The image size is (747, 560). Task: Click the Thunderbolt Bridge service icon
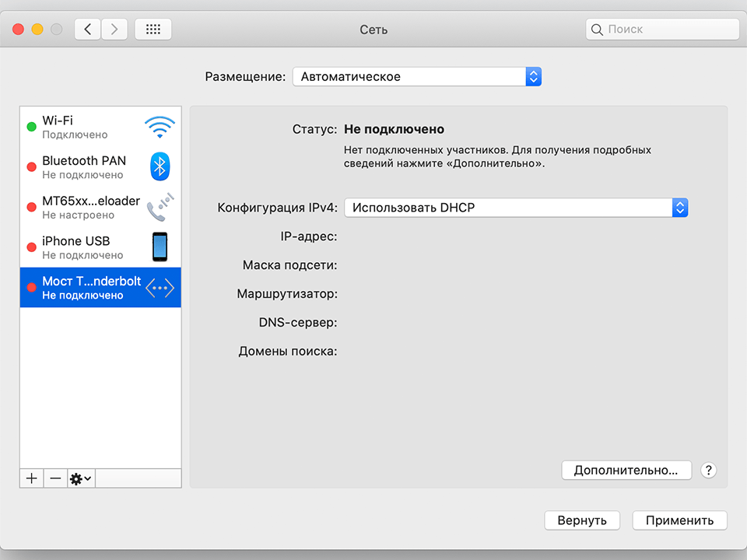[x=160, y=287]
